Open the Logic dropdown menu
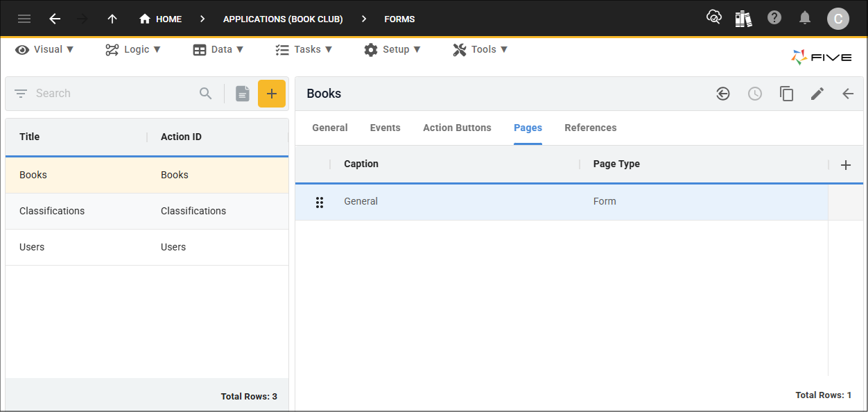The height and width of the screenshot is (412, 868). (133, 49)
